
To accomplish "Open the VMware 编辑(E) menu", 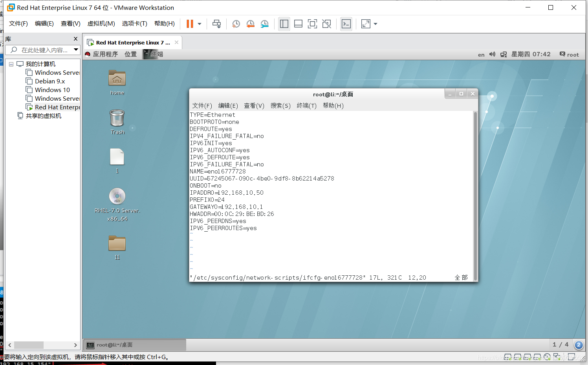I will (x=44, y=24).
